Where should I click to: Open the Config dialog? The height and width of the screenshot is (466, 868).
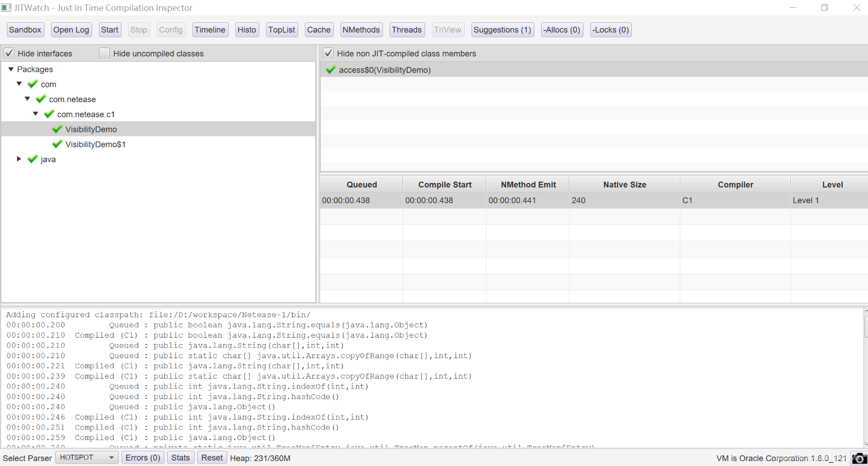click(171, 30)
